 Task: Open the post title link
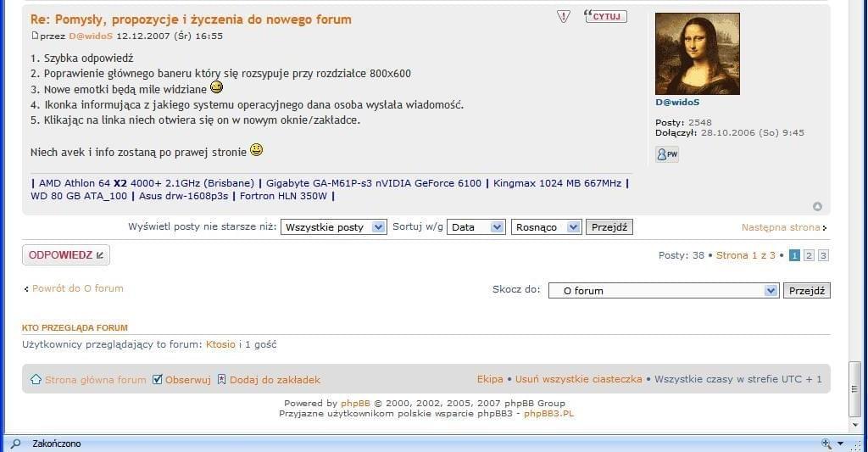(x=191, y=20)
